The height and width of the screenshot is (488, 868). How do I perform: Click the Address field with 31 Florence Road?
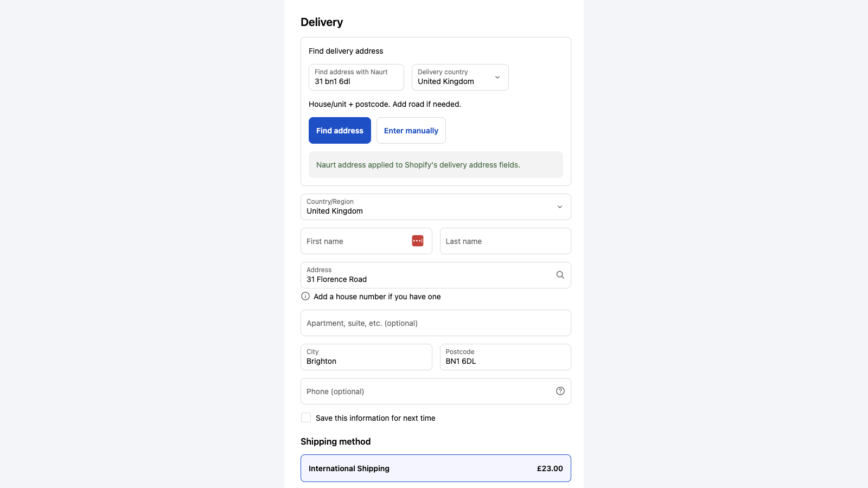(436, 275)
